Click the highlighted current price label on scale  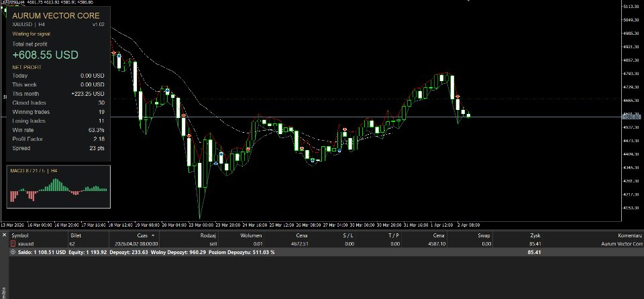click(632, 117)
